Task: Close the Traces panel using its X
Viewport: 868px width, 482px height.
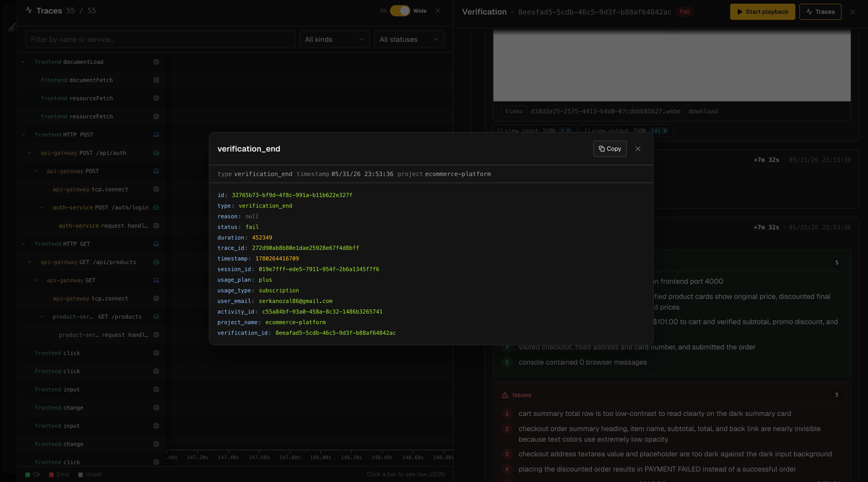Action: click(438, 11)
